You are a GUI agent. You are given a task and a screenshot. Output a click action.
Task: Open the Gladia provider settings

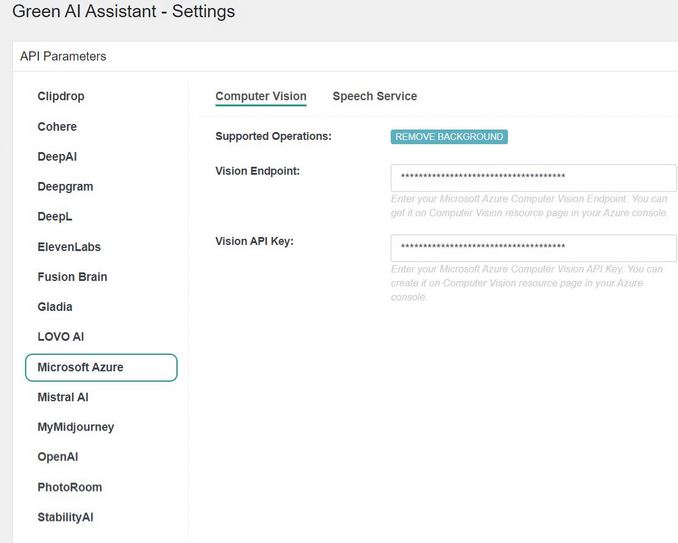[55, 307]
